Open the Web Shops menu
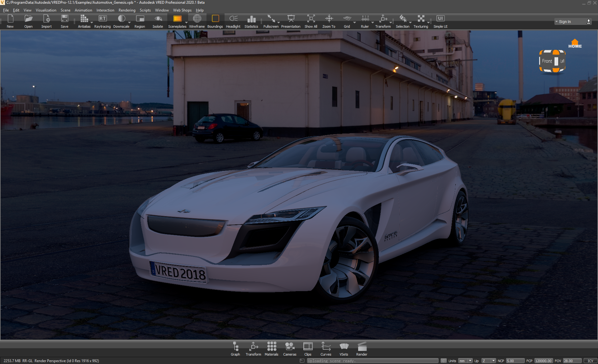Viewport: 598px width, 364px height. click(x=182, y=10)
